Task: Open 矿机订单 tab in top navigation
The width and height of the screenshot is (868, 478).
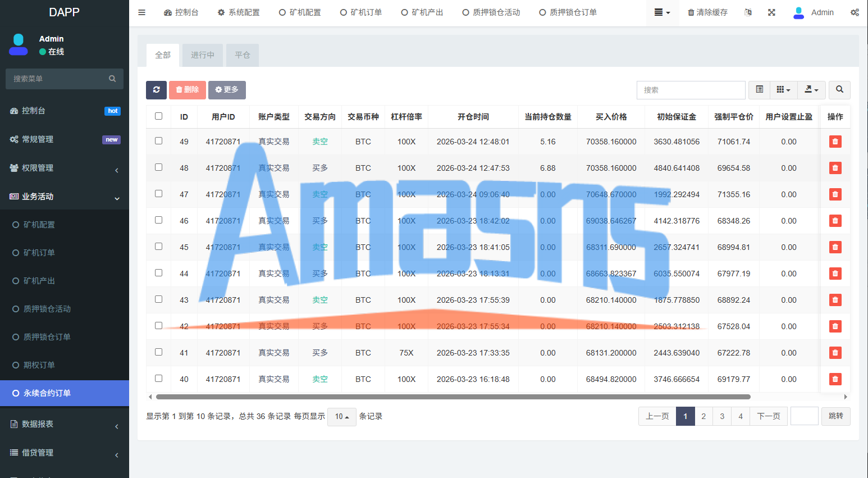Action: pyautogui.click(x=361, y=12)
